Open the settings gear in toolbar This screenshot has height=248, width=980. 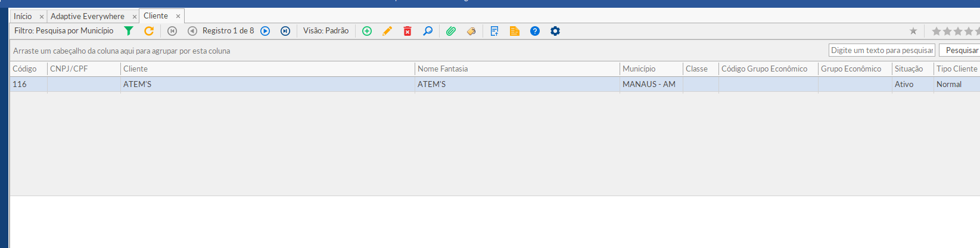(555, 31)
